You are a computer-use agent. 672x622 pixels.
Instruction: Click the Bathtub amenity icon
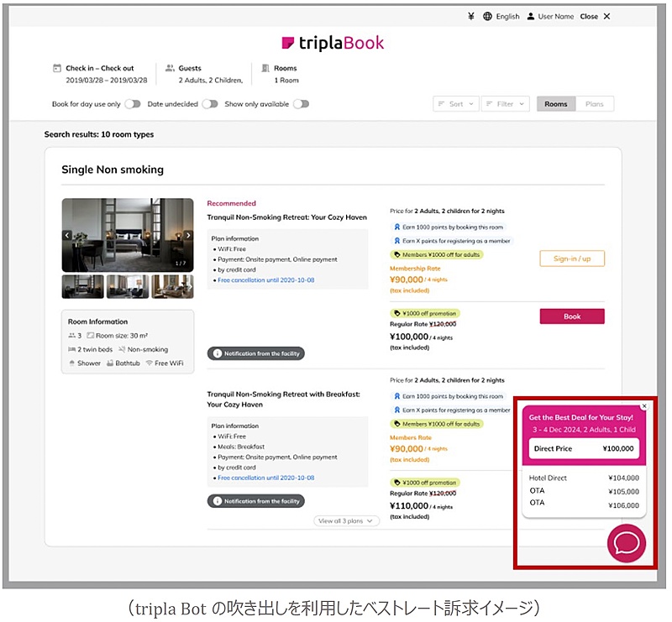(110, 363)
